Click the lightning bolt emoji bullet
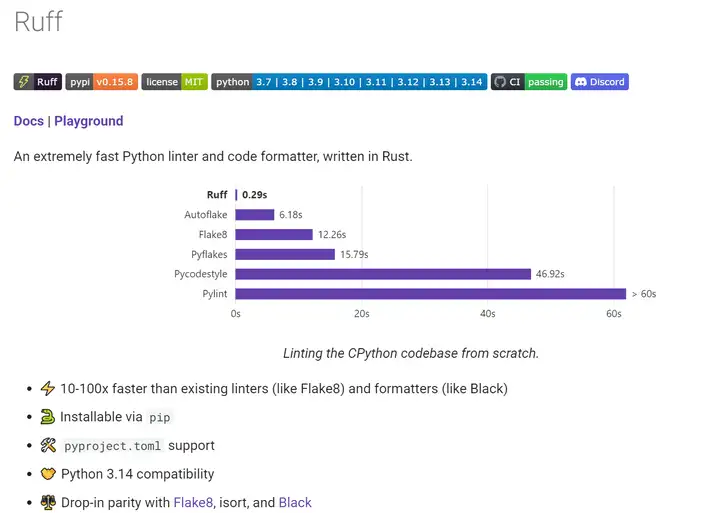Screen dimensions: 720x513 pyautogui.click(x=47, y=388)
